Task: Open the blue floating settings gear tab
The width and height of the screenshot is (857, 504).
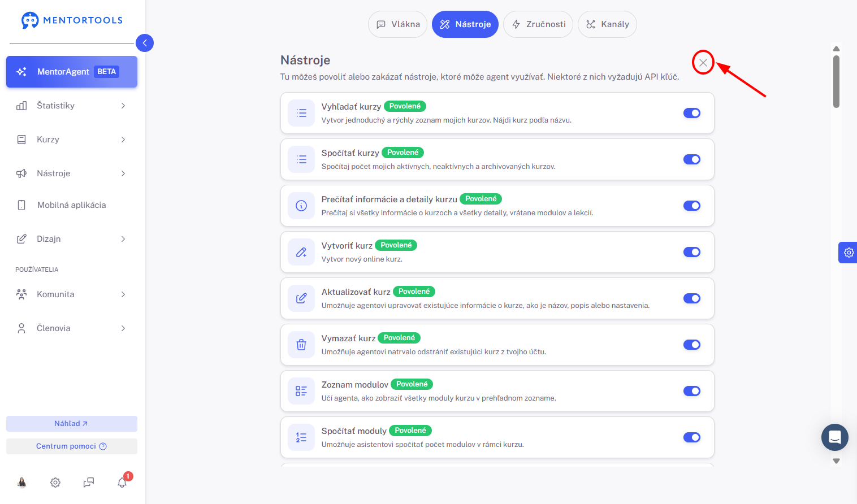Action: 848,253
